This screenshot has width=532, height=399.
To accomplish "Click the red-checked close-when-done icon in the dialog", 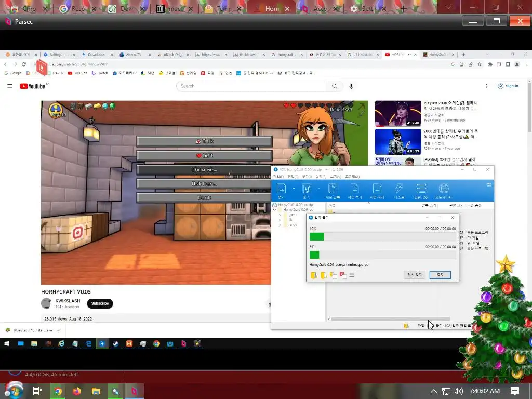I will (343, 275).
